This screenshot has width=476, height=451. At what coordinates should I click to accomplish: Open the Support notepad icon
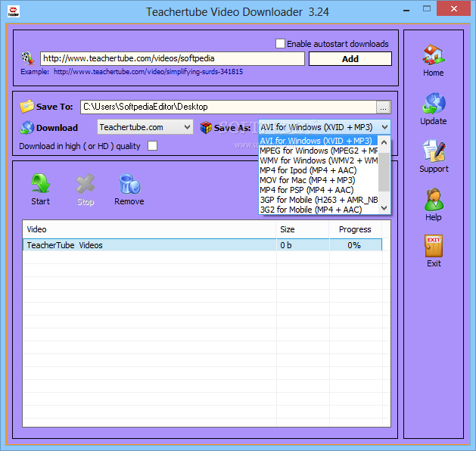[x=434, y=151]
